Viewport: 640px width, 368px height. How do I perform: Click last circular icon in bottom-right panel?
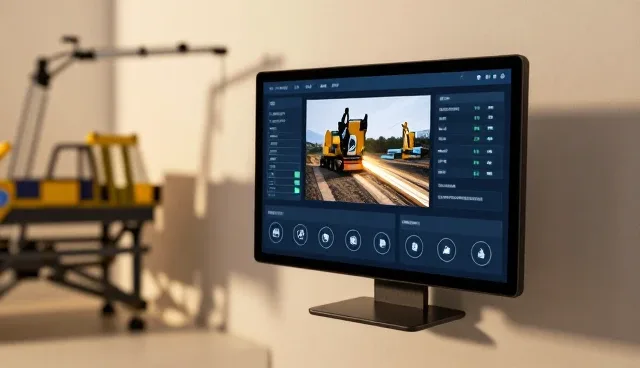pos(481,254)
